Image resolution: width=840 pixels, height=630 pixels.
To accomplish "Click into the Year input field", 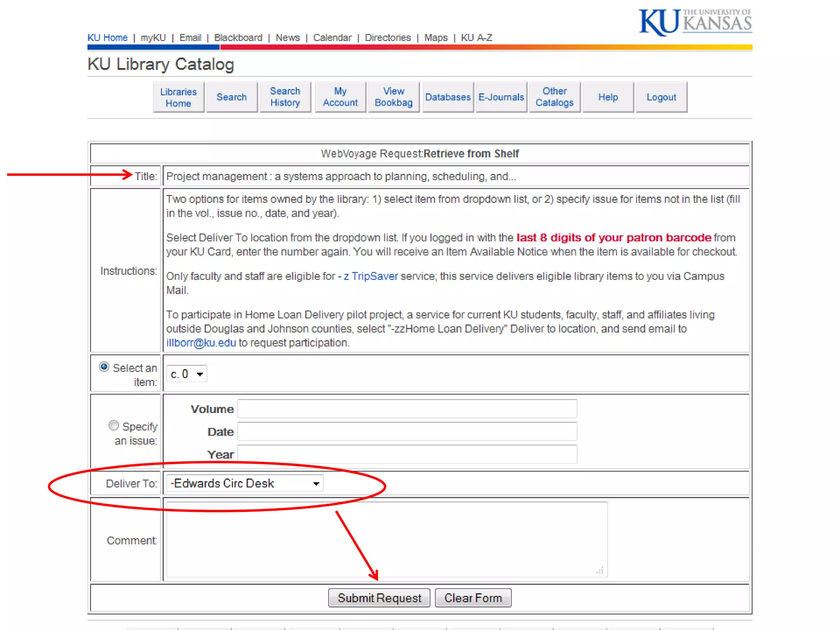I will [x=407, y=454].
